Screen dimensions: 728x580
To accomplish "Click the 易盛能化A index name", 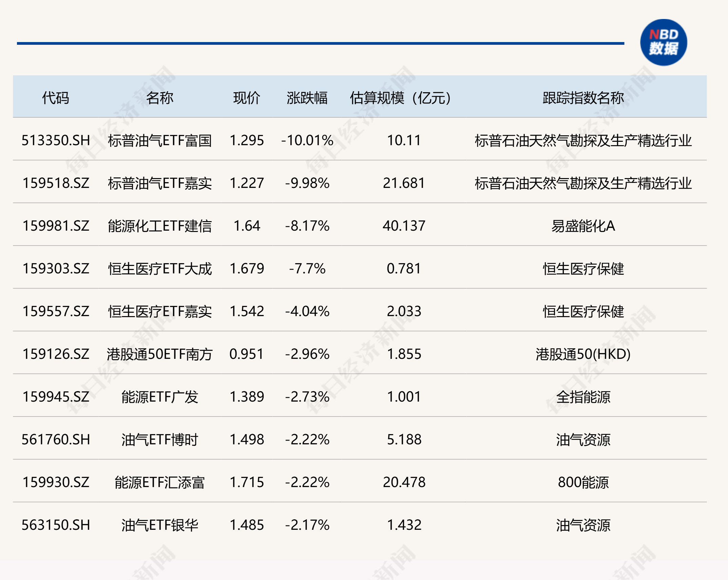I will (583, 226).
